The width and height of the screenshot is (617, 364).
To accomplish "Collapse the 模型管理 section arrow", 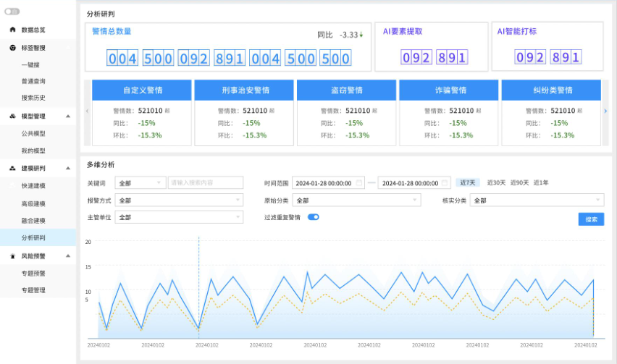I will click(68, 116).
